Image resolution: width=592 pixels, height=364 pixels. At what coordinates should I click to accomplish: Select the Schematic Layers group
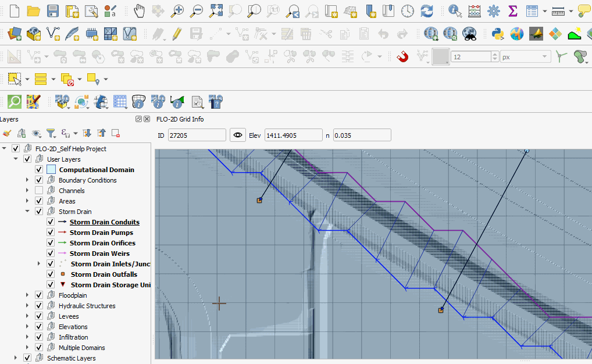(x=71, y=358)
